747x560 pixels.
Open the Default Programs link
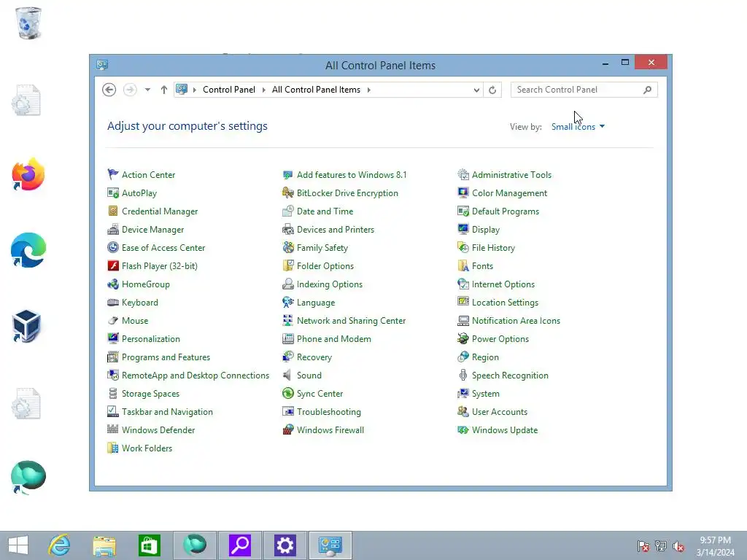tap(506, 211)
